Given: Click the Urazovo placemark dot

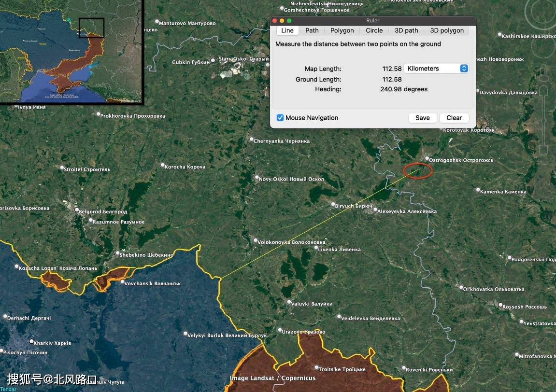Looking at the screenshot, I should pyautogui.click(x=280, y=330).
